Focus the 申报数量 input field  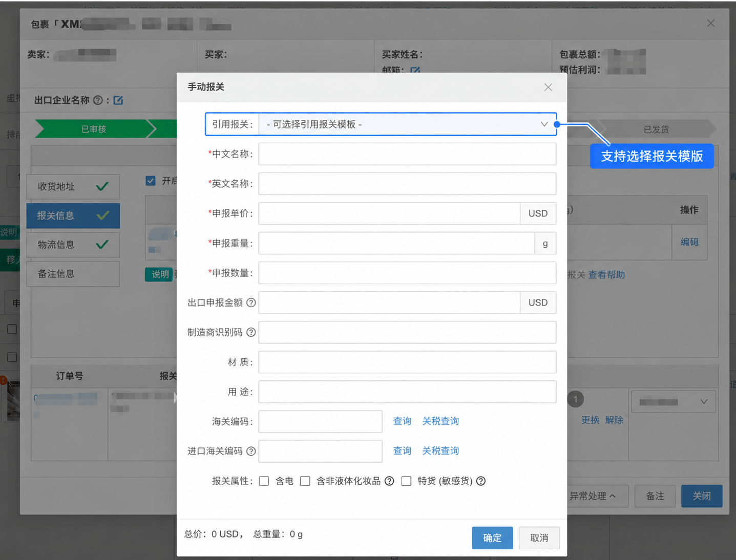click(x=407, y=273)
